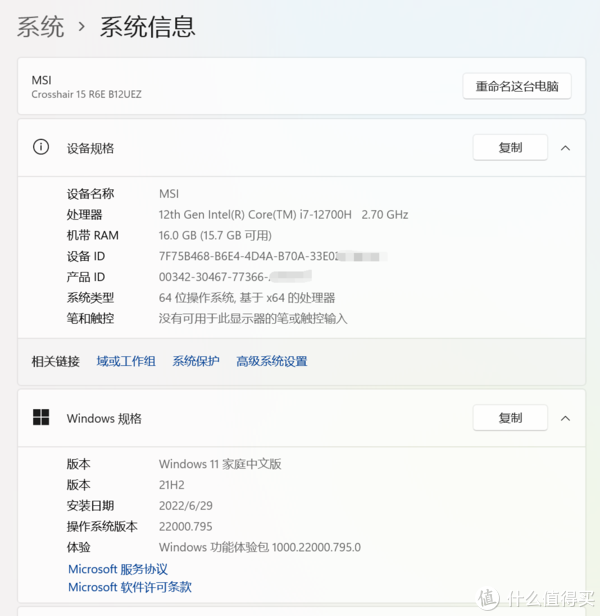Open the Microsoft 软件许可条款 link

pyautogui.click(x=130, y=587)
